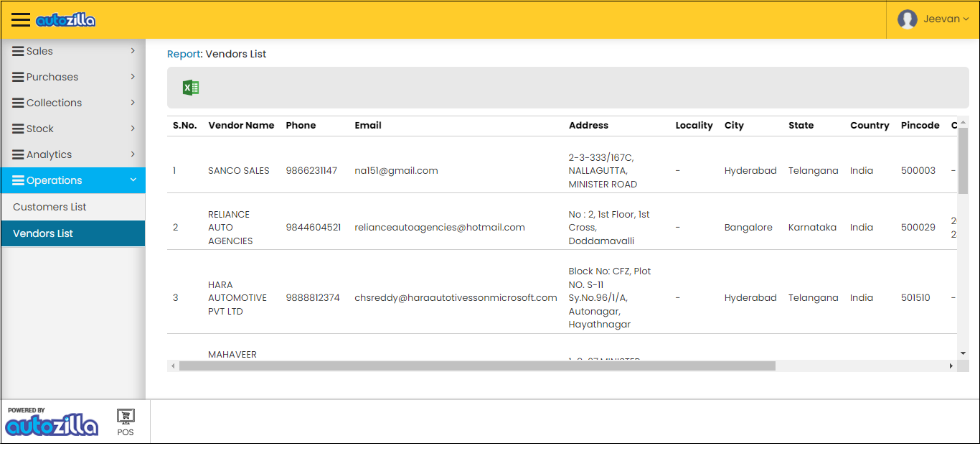Viewport: 980px width, 451px height.
Task: Click the Report breadcrumb link
Action: [184, 54]
